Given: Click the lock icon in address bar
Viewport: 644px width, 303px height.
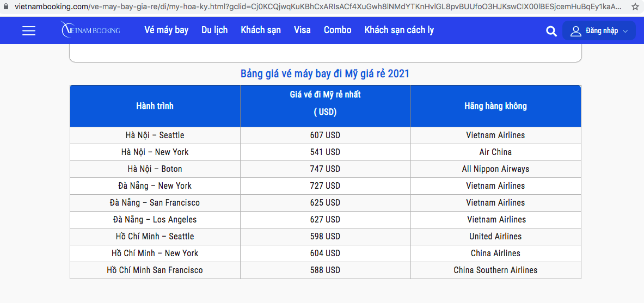Looking at the screenshot, I should [5, 7].
